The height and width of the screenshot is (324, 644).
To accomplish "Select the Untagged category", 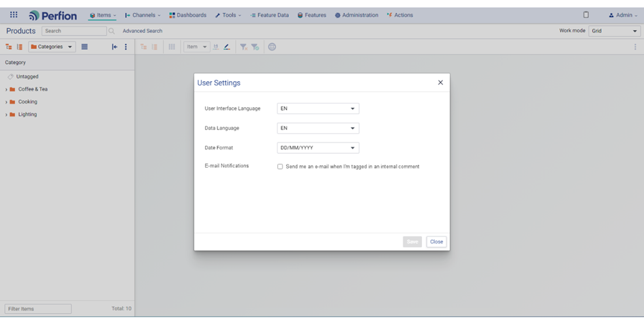I will pos(27,76).
